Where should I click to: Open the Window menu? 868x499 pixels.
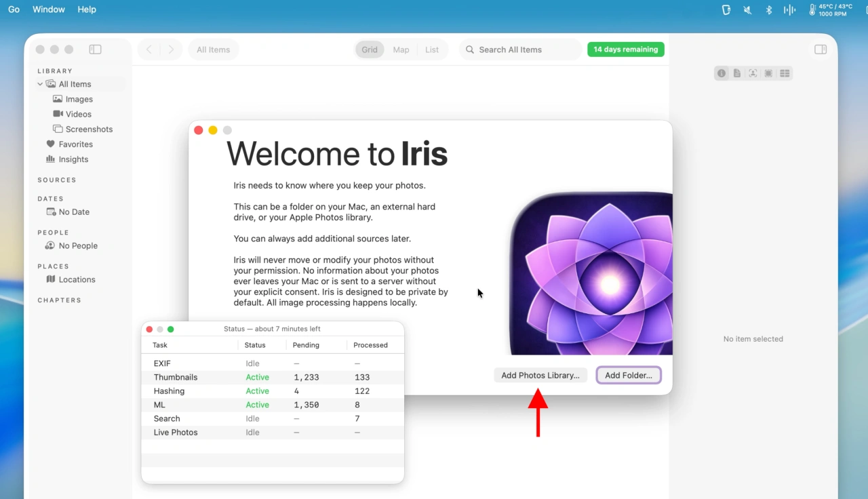click(x=49, y=9)
